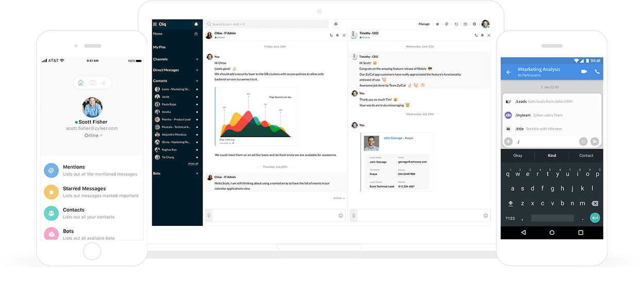Select contact Tai Chang
This screenshot has width=644, height=294.
coord(176,157)
